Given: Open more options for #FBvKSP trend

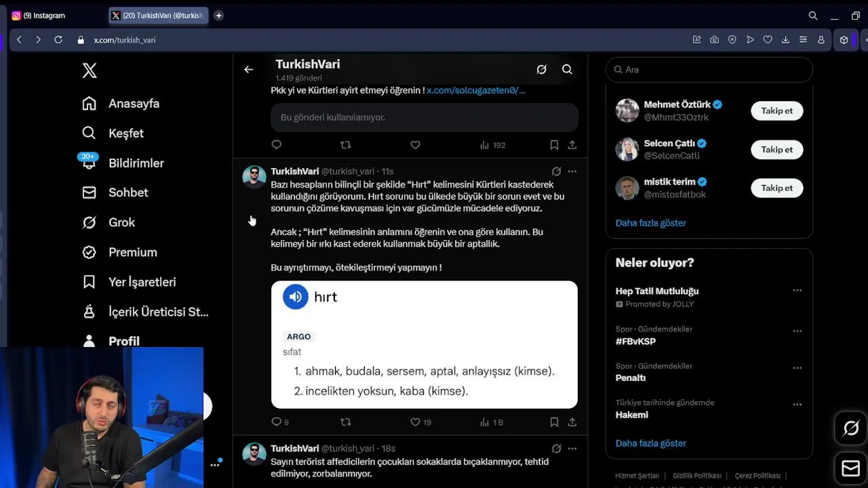Looking at the screenshot, I should click(x=797, y=331).
